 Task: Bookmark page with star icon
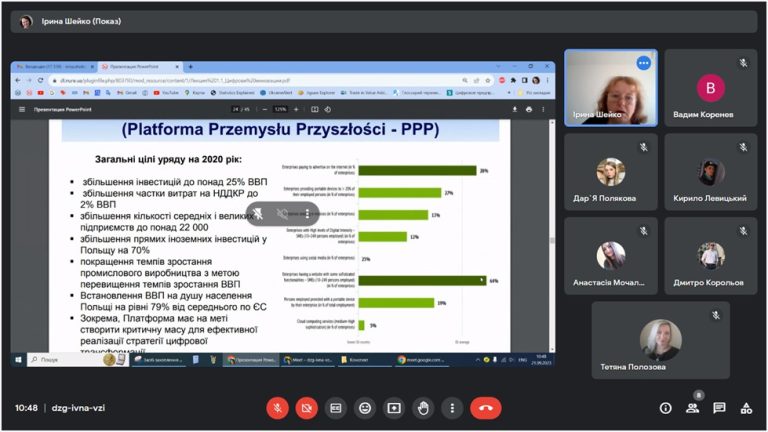tap(488, 80)
